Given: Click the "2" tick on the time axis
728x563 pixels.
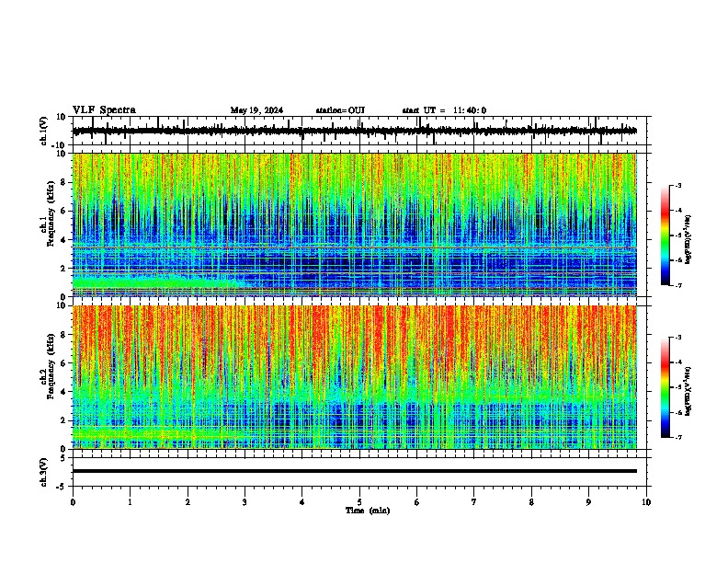Looking at the screenshot, I should click(188, 502).
